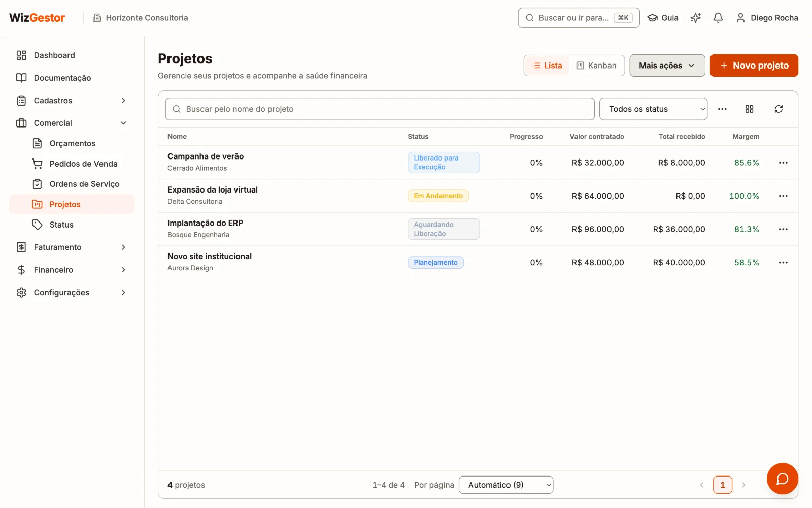Open actions menu for Implantação do ERP

(x=783, y=229)
